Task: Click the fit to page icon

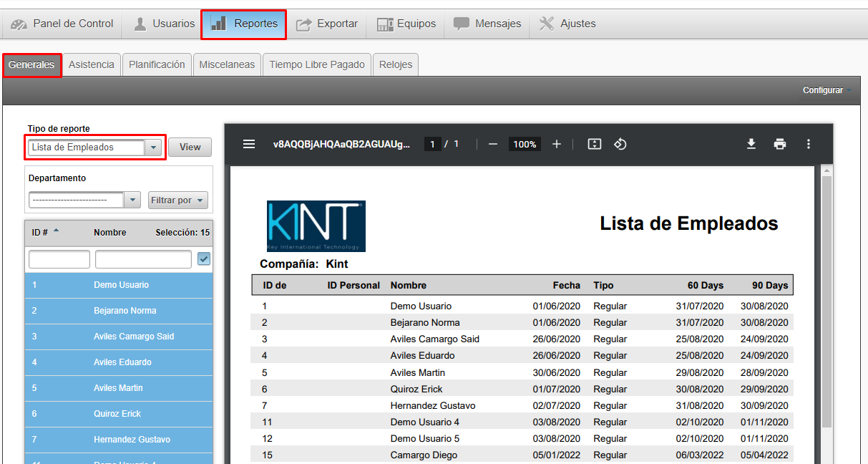Action: [x=594, y=144]
